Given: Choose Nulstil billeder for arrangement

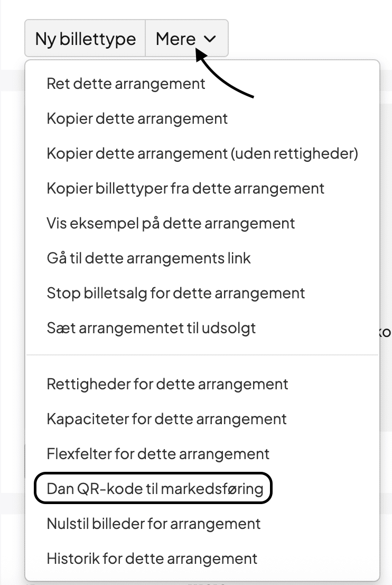Looking at the screenshot, I should click(154, 524).
